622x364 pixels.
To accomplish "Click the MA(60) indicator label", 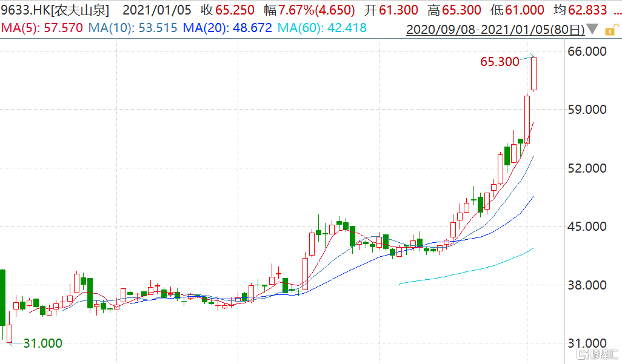I will click(x=321, y=28).
